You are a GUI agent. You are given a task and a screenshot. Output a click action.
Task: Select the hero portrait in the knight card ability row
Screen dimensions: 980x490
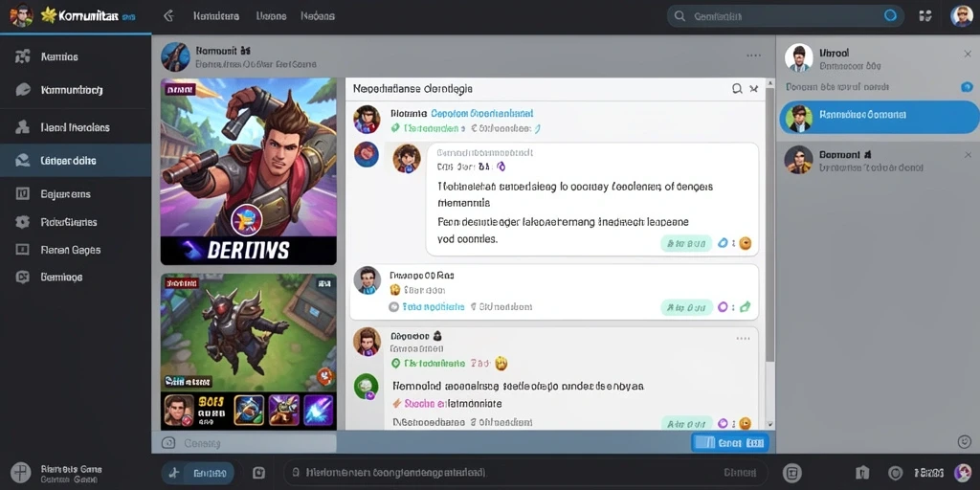(x=177, y=410)
